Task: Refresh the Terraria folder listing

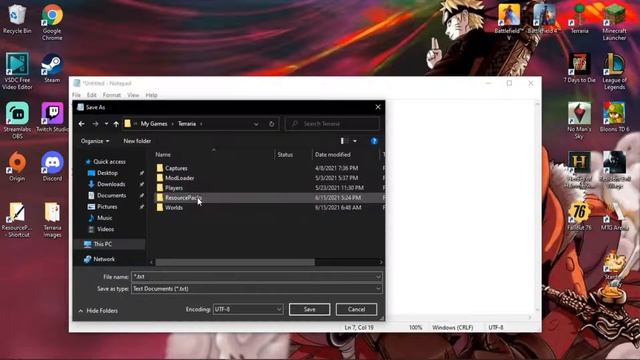Action: [x=271, y=124]
